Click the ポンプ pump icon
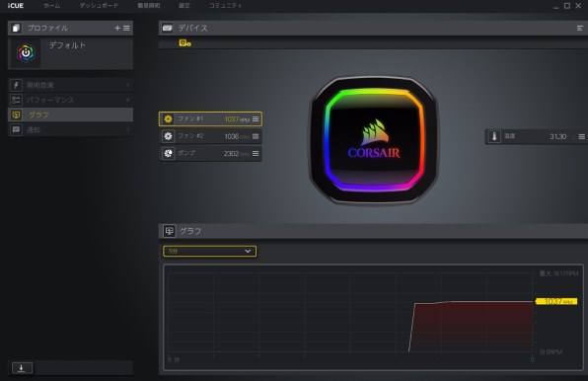588x381 pixels. (168, 153)
